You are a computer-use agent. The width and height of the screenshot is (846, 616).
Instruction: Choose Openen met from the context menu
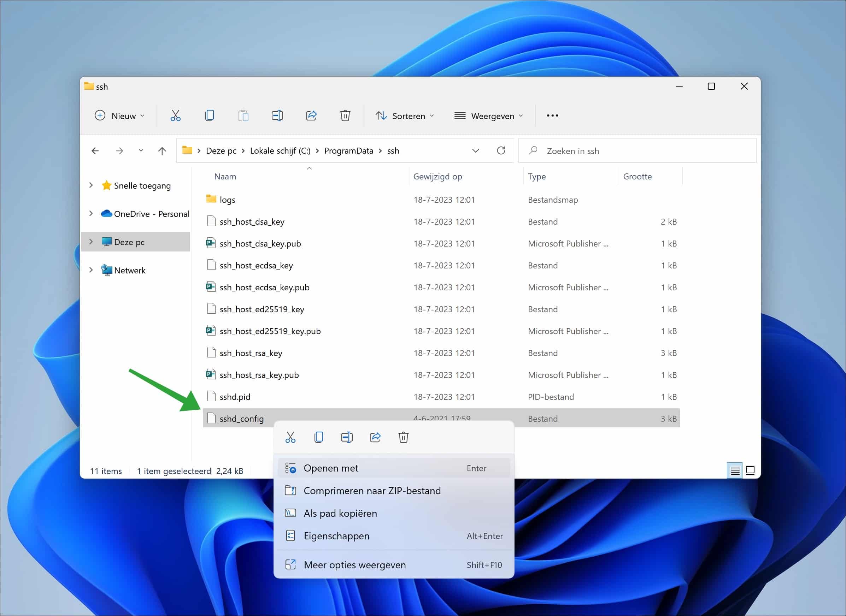[x=331, y=468]
